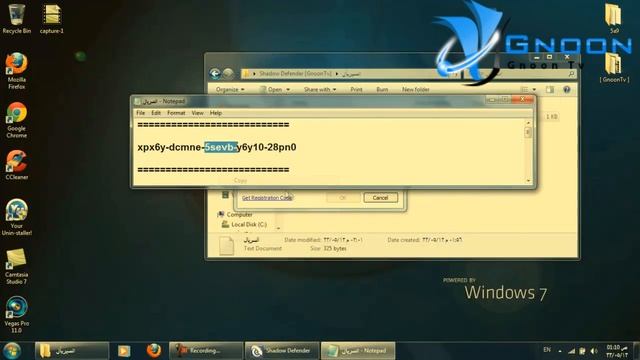Click the volume speaker tray icon

point(594,351)
